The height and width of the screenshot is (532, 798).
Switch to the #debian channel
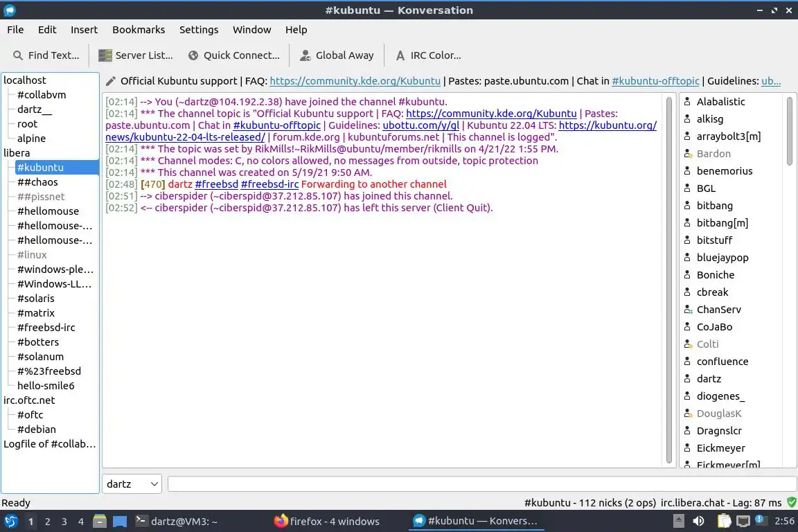[x=37, y=429]
